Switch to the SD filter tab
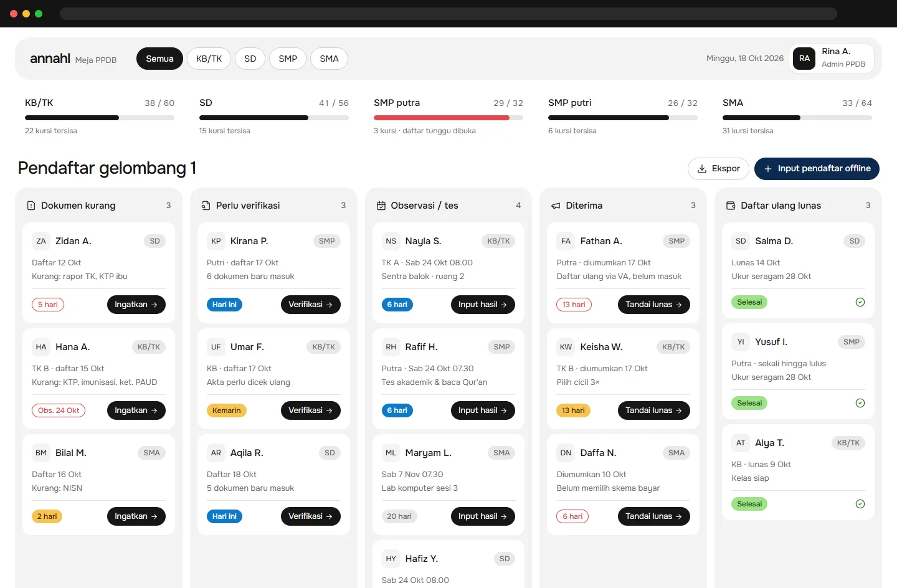897x588 pixels. click(250, 59)
